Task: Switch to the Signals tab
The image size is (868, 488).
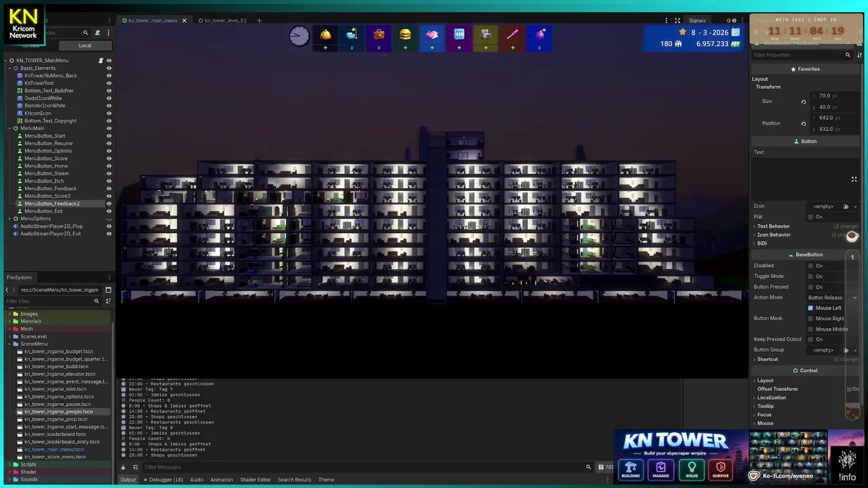Action: (697, 20)
